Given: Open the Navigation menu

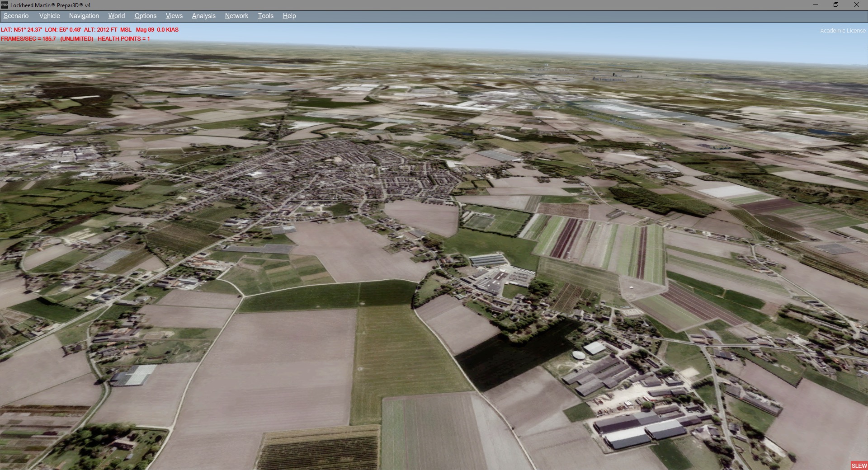Looking at the screenshot, I should pos(84,16).
